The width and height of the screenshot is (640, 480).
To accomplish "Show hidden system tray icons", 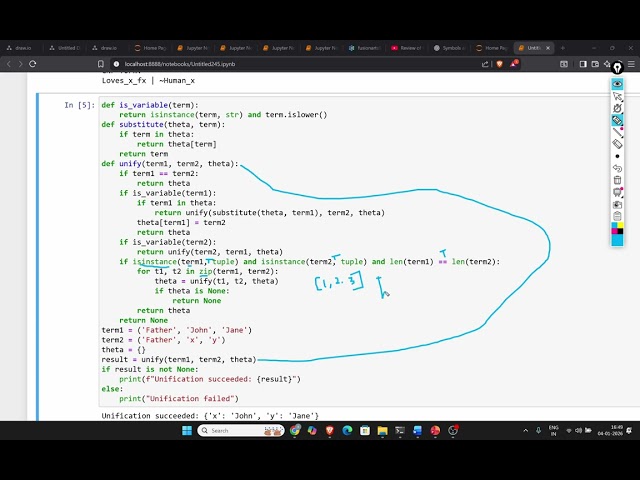I will tap(526, 431).
